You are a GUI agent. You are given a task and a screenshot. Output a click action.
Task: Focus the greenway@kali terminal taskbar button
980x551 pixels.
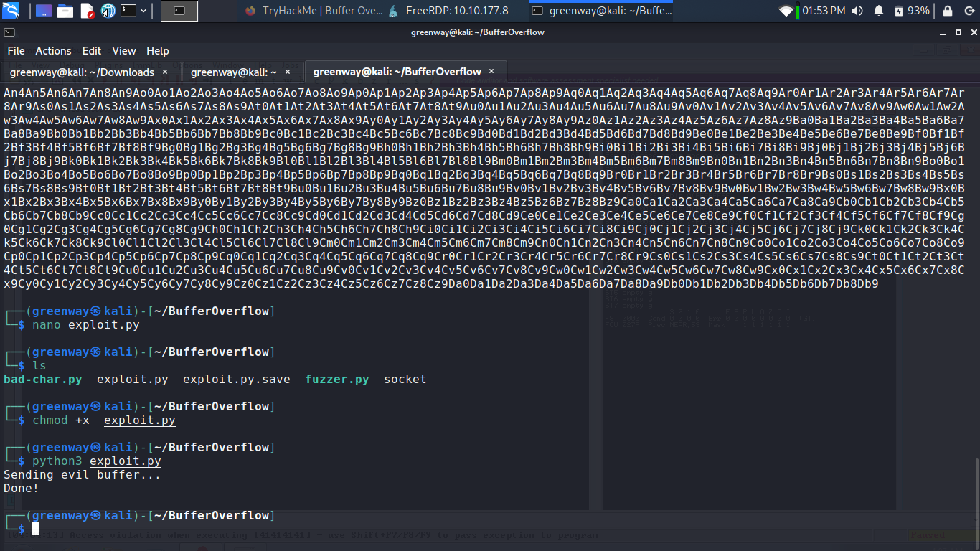(603, 11)
